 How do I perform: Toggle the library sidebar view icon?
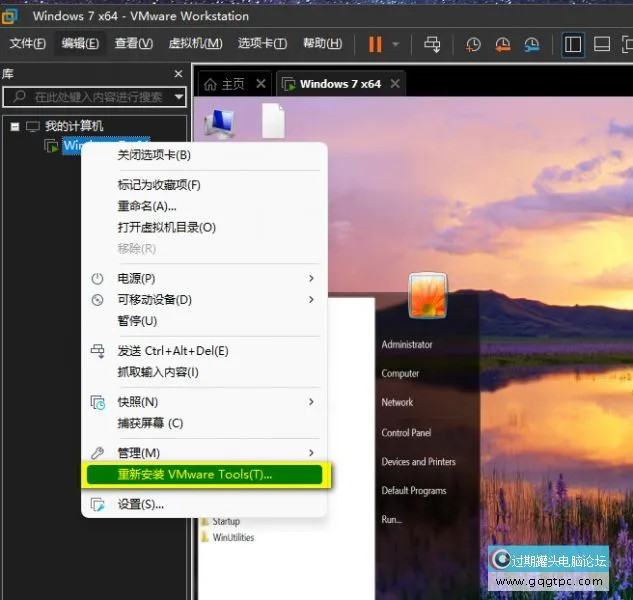572,44
